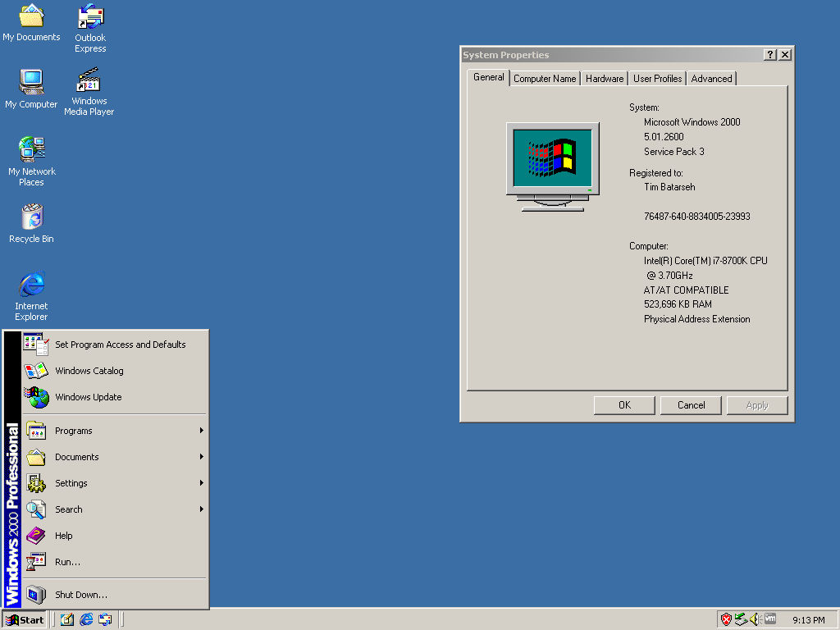
Task: Click the Help book icon in Start menu
Action: click(36, 535)
